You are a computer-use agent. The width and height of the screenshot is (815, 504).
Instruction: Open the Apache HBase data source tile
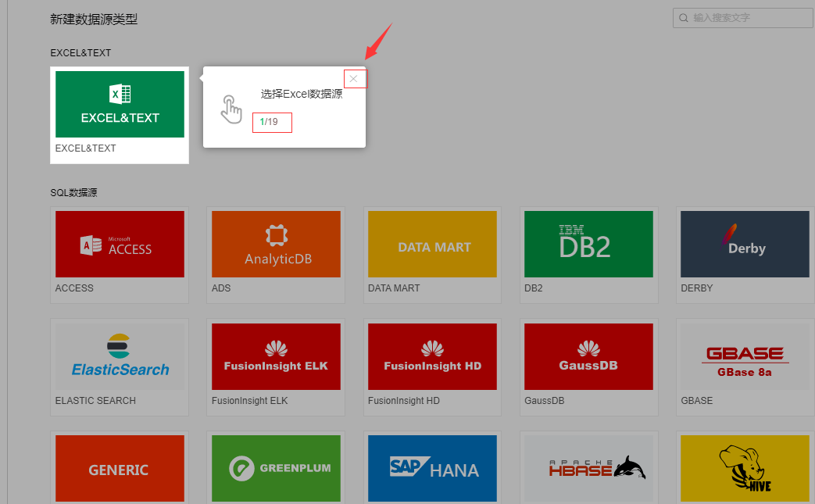pos(588,468)
